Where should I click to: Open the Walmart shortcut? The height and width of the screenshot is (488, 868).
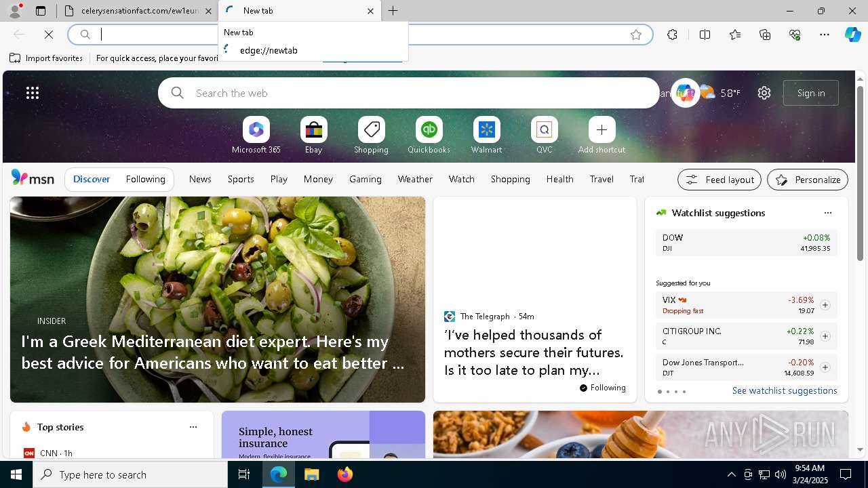(x=487, y=135)
